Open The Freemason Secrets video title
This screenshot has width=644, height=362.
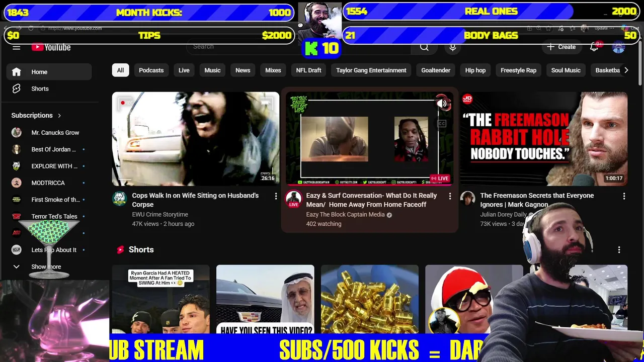[x=537, y=200]
